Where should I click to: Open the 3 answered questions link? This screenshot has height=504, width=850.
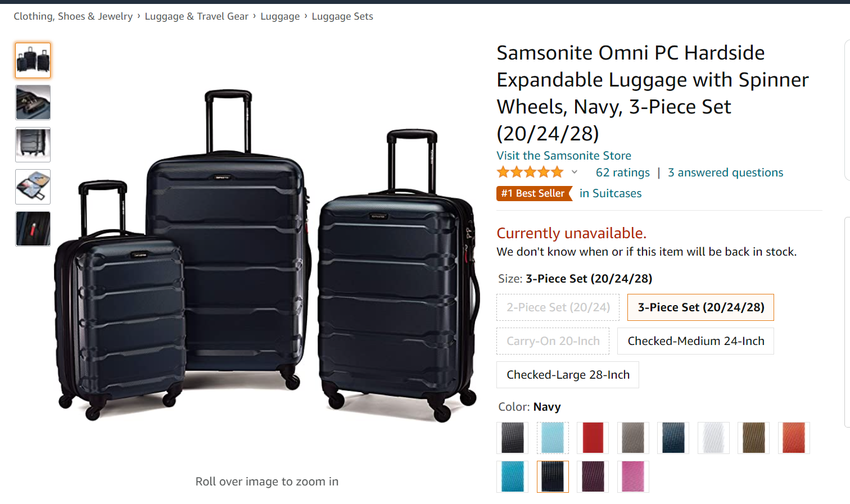pos(725,172)
